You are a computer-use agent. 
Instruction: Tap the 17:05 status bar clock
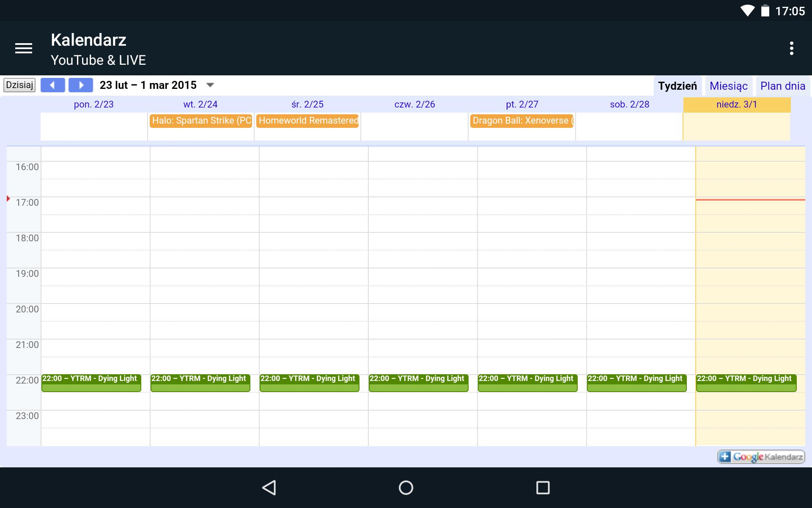coord(790,11)
